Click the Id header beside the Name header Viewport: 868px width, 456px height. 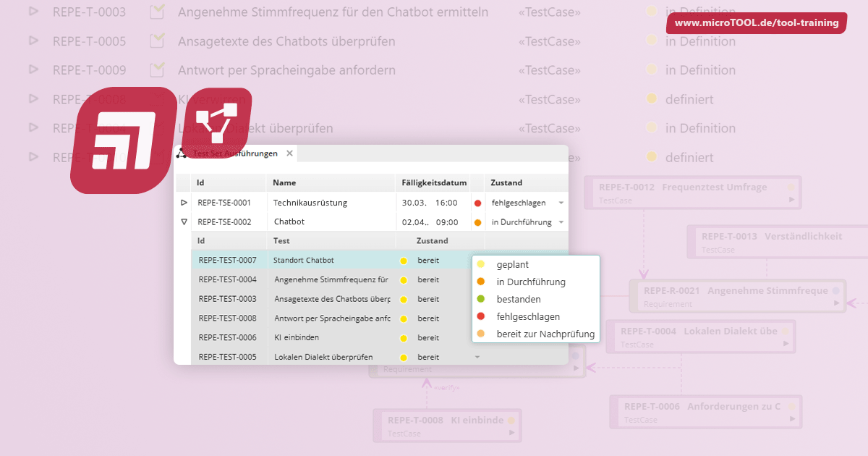[x=229, y=183]
